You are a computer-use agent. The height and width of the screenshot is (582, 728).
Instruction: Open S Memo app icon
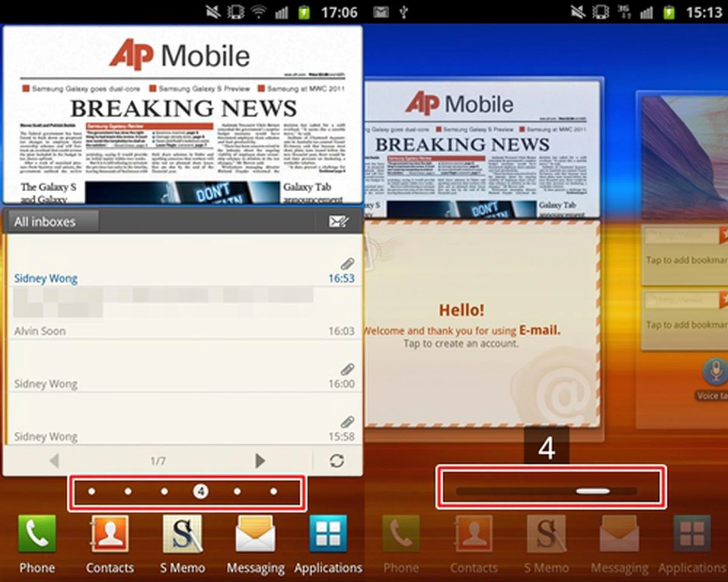(x=182, y=534)
